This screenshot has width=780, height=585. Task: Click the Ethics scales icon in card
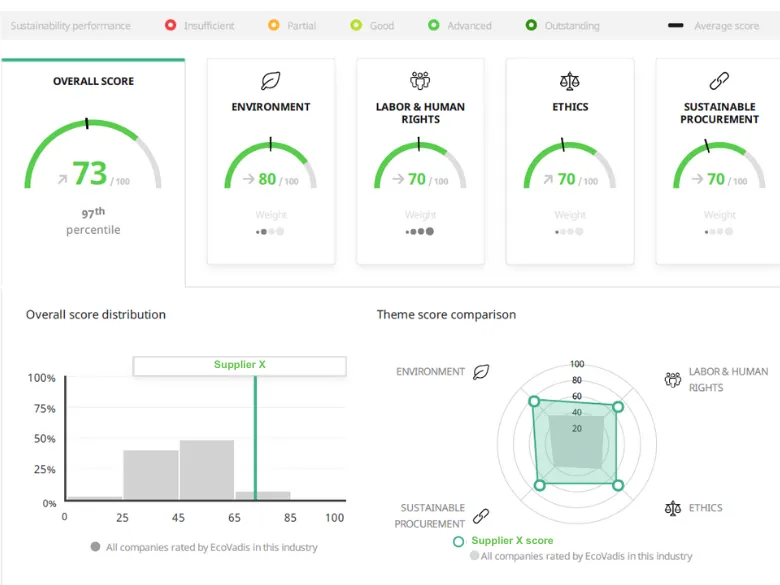pos(570,81)
